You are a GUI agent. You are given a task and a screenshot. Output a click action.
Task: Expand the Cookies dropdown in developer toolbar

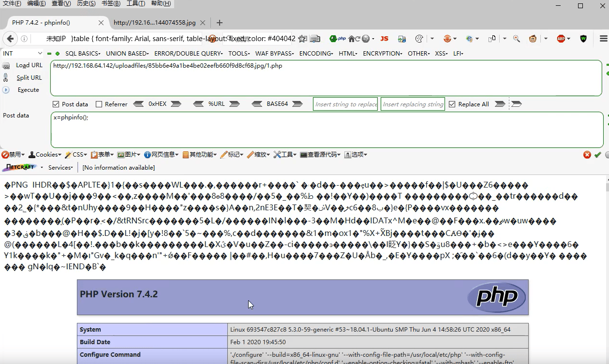pos(45,155)
